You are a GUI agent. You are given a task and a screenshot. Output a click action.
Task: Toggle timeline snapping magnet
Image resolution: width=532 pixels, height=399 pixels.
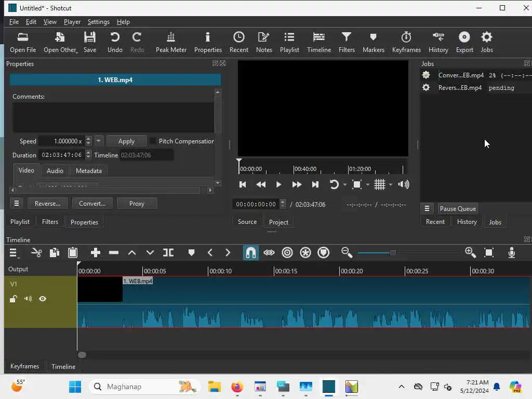[x=251, y=253]
